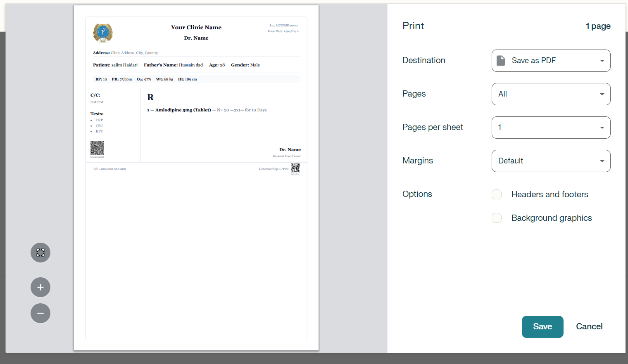Click the Scan-to-reprint QR code
The image size is (628, 364).
(98, 148)
